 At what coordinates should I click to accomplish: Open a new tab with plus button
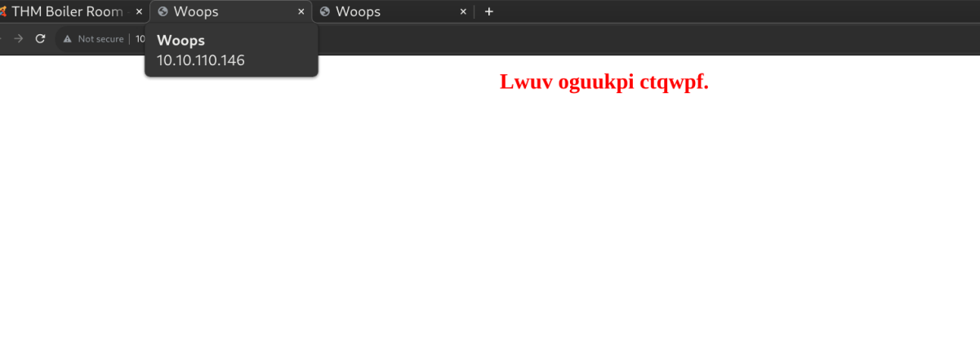coord(489,11)
